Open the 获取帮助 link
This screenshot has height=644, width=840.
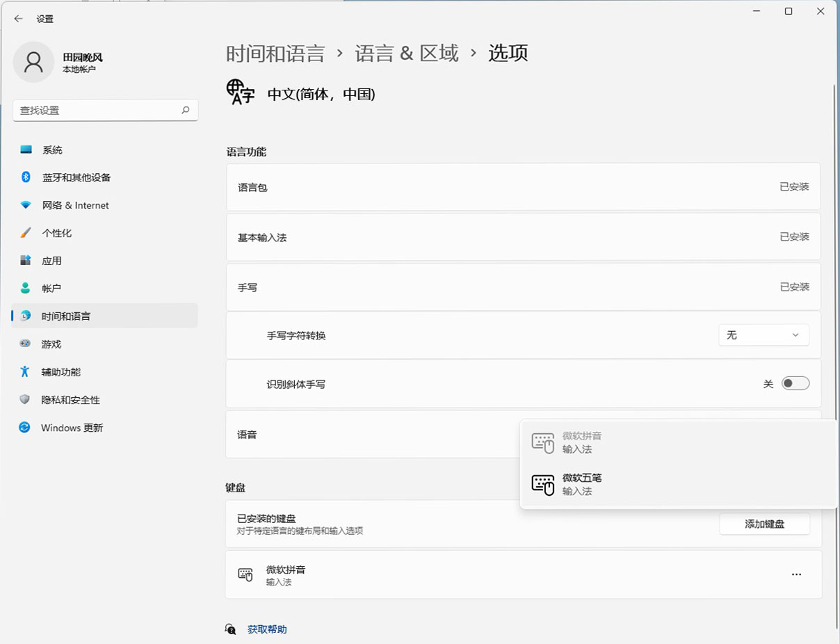pos(266,628)
